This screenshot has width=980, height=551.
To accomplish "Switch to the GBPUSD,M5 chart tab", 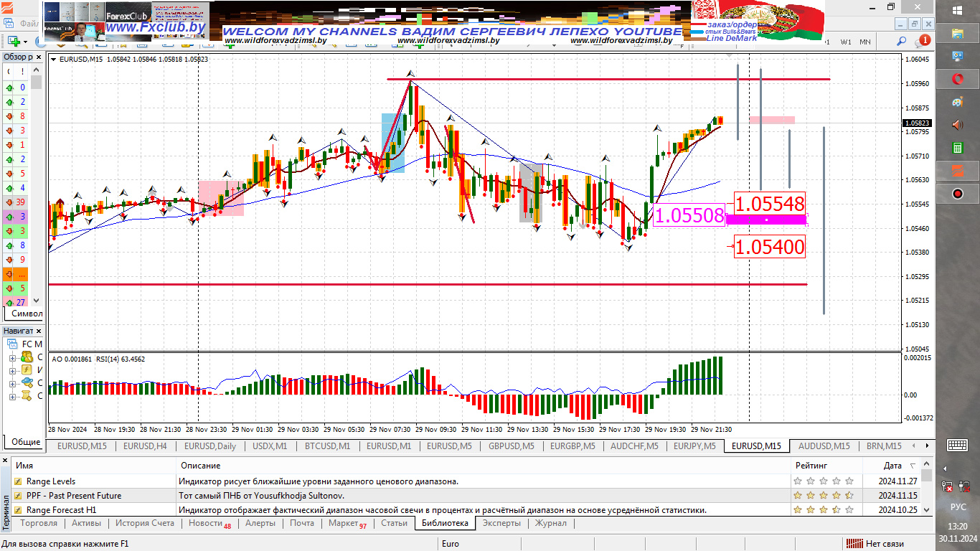I will pos(512,446).
